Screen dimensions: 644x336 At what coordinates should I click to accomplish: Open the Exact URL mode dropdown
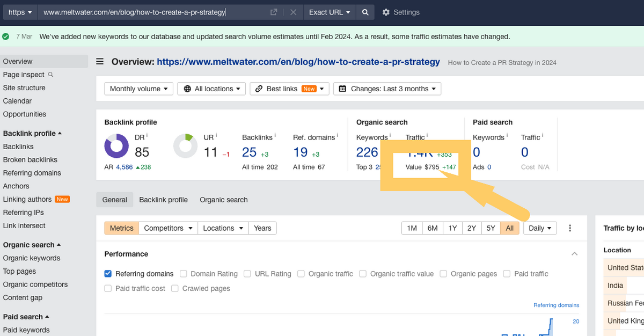pyautogui.click(x=330, y=12)
